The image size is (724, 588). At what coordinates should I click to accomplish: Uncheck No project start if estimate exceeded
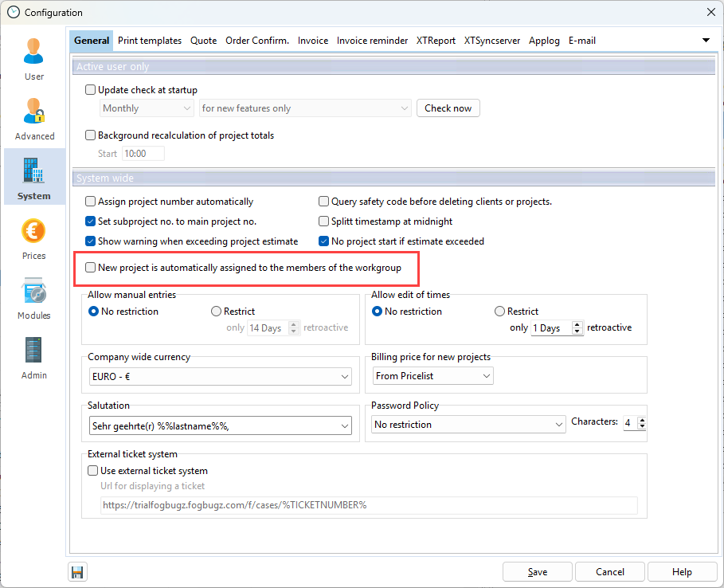324,241
